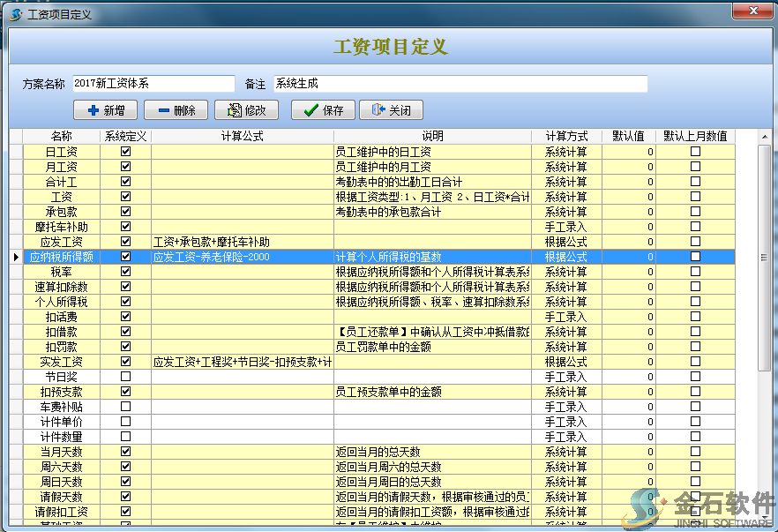Click the 备注 text field

click(460, 84)
